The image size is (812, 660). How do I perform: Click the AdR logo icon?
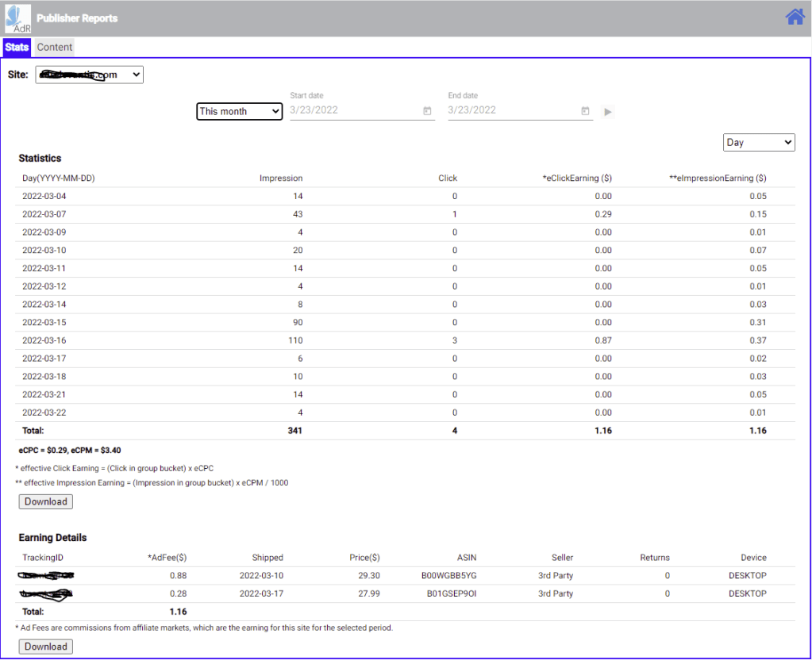17,18
